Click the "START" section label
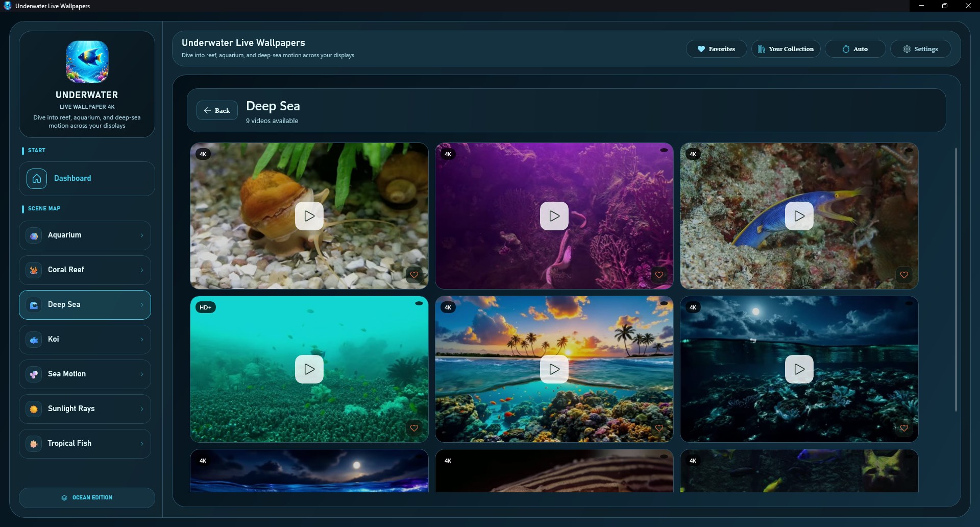The width and height of the screenshot is (980, 527). pyautogui.click(x=37, y=150)
